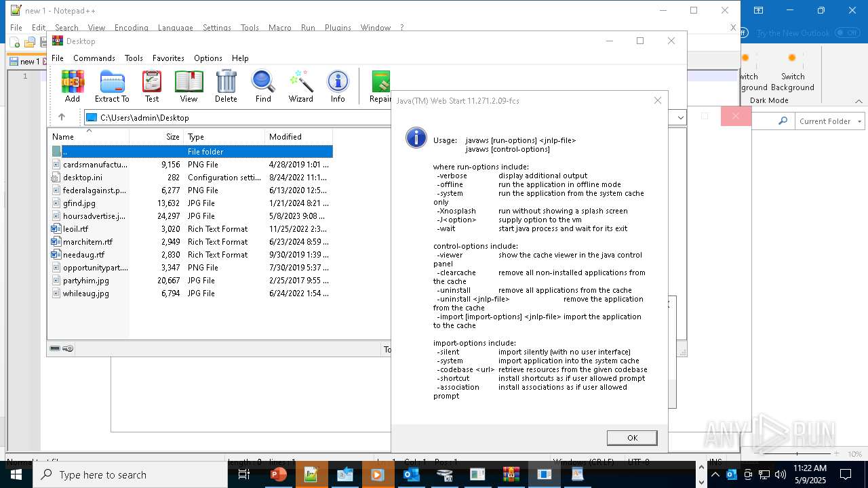Select the whileaug.jpg file
The width and height of the screenshot is (868, 488).
coord(192,293)
